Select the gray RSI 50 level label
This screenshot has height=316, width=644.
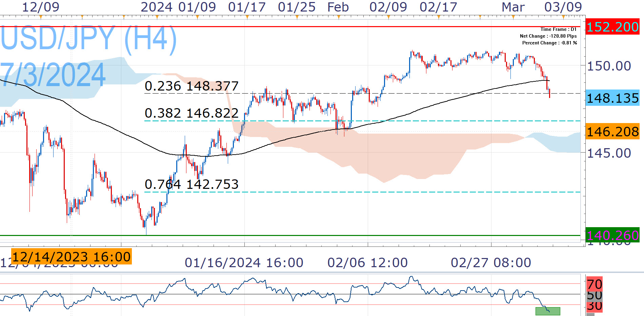coord(594,296)
